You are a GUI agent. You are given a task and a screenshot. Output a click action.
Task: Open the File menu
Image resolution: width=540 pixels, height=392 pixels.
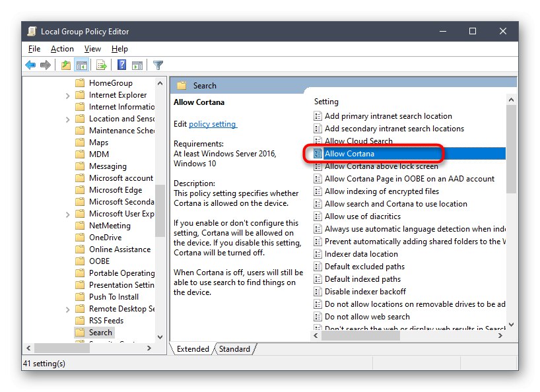[x=34, y=49]
